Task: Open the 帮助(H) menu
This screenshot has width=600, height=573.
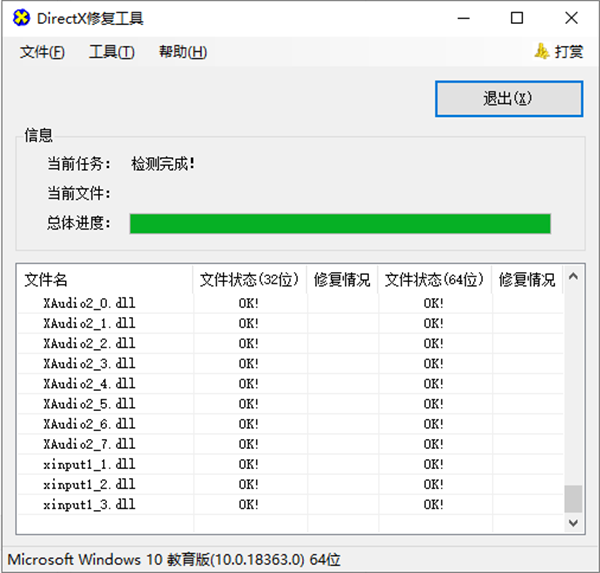Action: [182, 52]
